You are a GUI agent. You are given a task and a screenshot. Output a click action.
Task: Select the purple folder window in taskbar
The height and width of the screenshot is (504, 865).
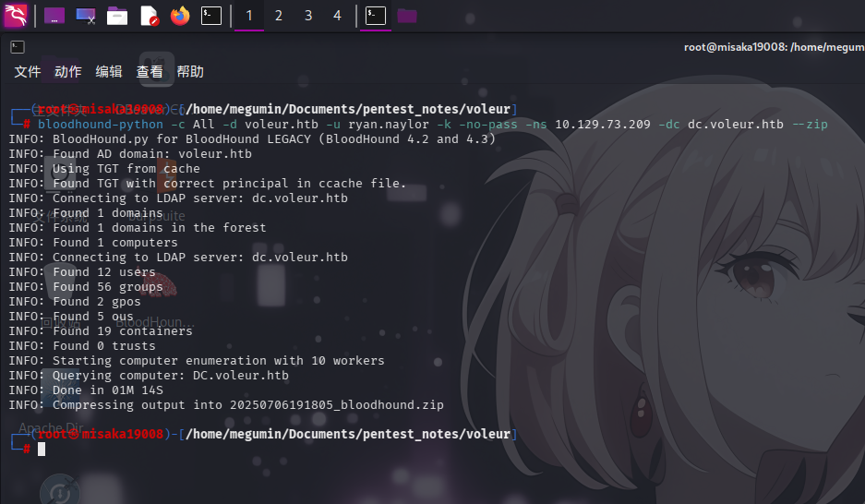(x=407, y=16)
